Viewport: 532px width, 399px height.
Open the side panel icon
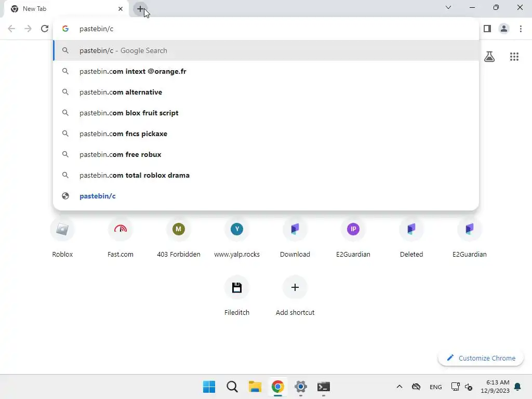(x=487, y=29)
